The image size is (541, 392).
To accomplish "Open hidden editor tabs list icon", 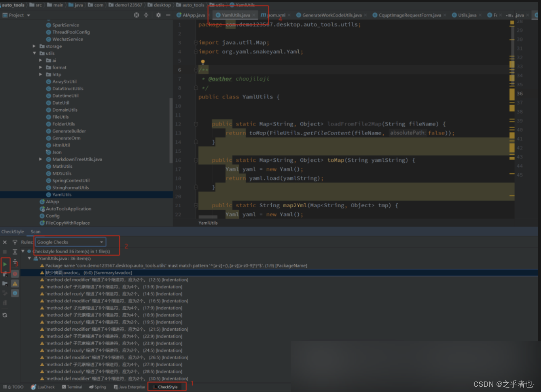I will pos(510,15).
